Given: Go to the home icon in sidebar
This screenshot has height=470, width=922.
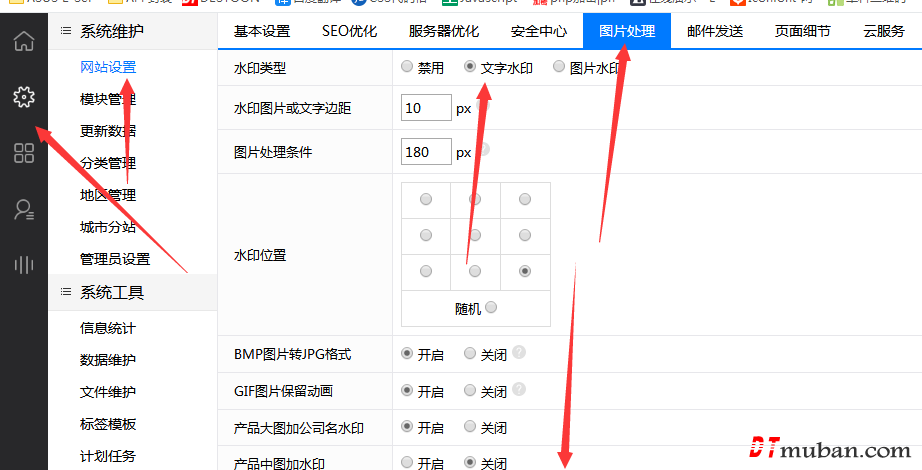Looking at the screenshot, I should [x=23, y=41].
